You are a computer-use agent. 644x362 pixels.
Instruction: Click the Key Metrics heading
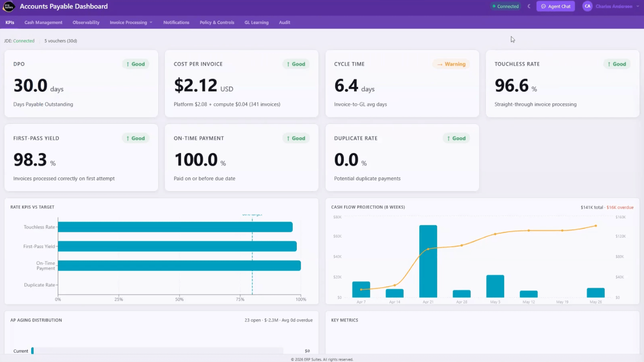345,320
